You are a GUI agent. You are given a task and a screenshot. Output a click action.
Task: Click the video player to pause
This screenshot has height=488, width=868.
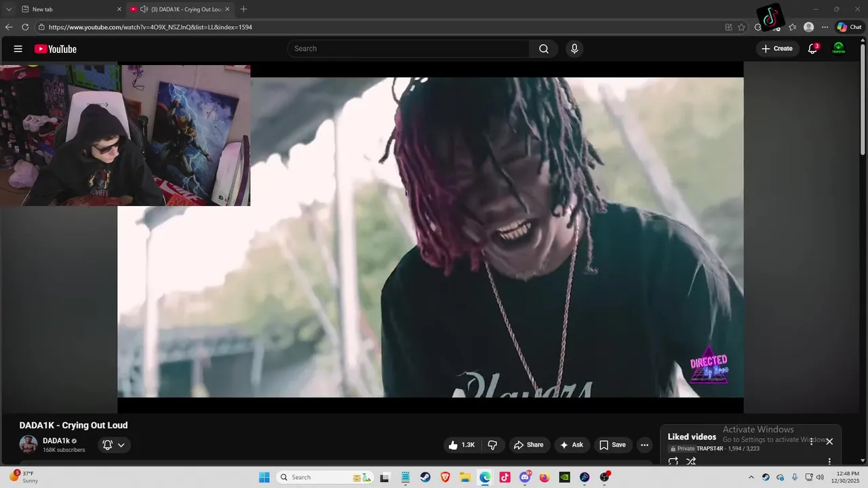pyautogui.click(x=431, y=237)
